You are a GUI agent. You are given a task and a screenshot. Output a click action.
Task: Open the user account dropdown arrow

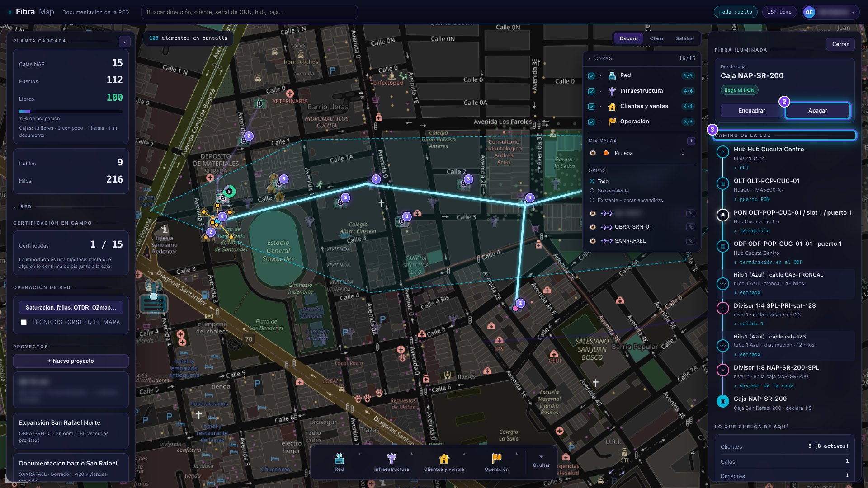point(853,13)
